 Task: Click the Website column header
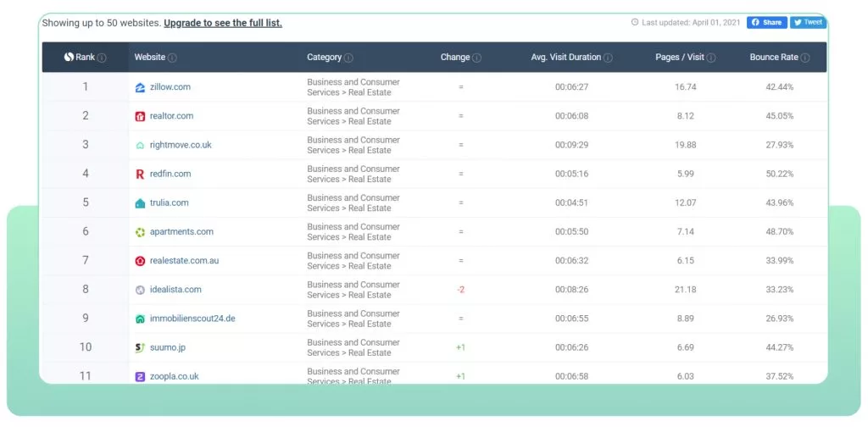tap(149, 57)
